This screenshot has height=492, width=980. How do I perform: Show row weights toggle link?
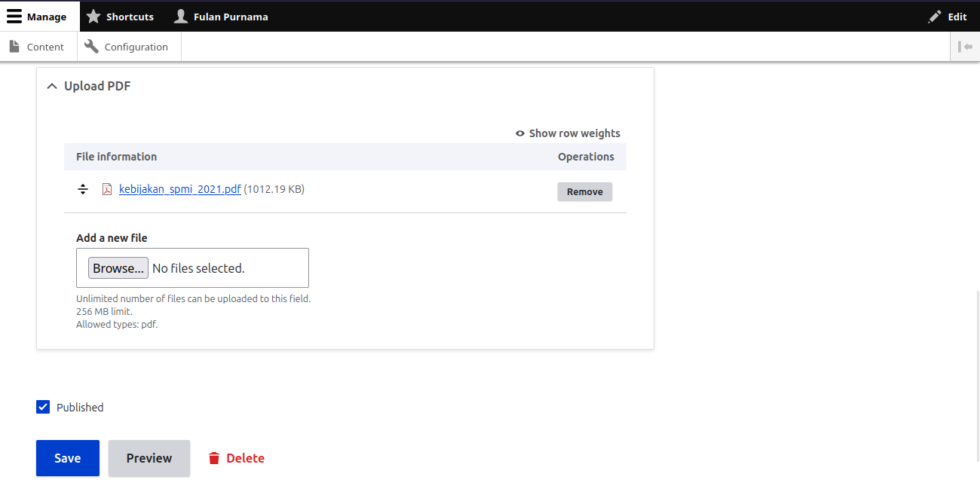click(568, 133)
